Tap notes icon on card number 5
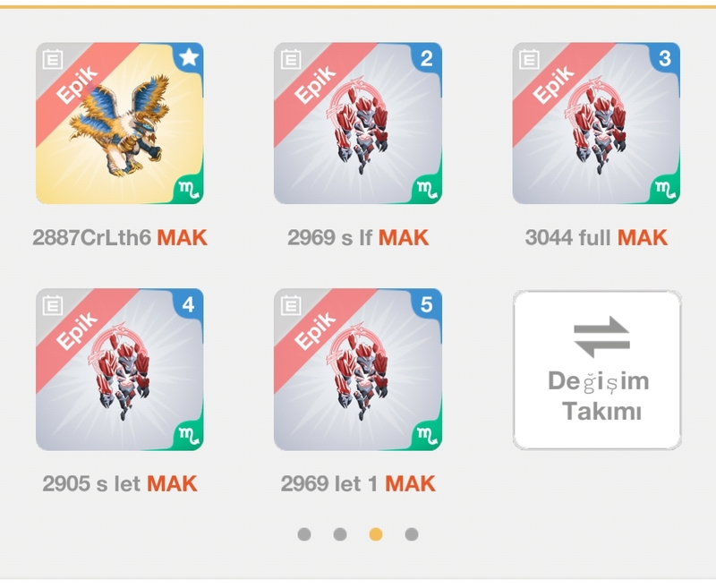 tap(291, 305)
